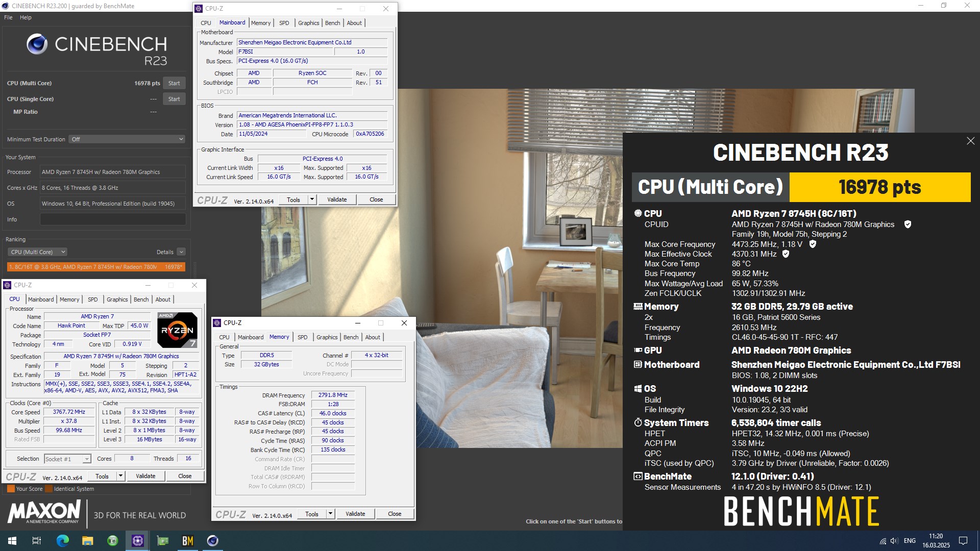Open Tools arrow in Memory CPU-Z window

tap(330, 514)
